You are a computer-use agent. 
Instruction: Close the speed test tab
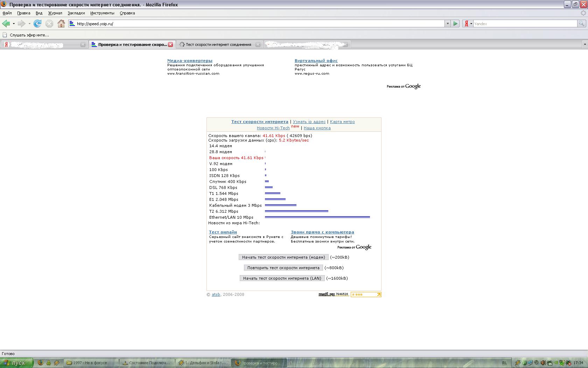[170, 45]
